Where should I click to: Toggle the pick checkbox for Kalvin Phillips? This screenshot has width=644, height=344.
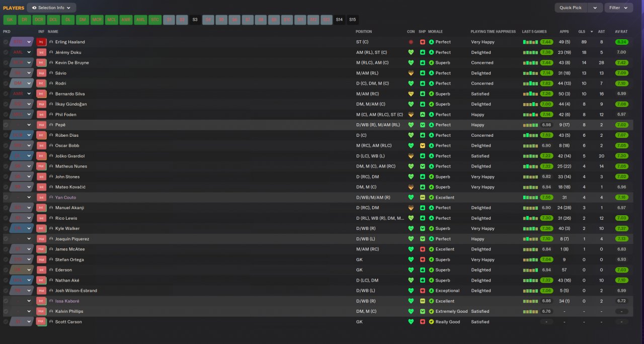(x=6, y=311)
